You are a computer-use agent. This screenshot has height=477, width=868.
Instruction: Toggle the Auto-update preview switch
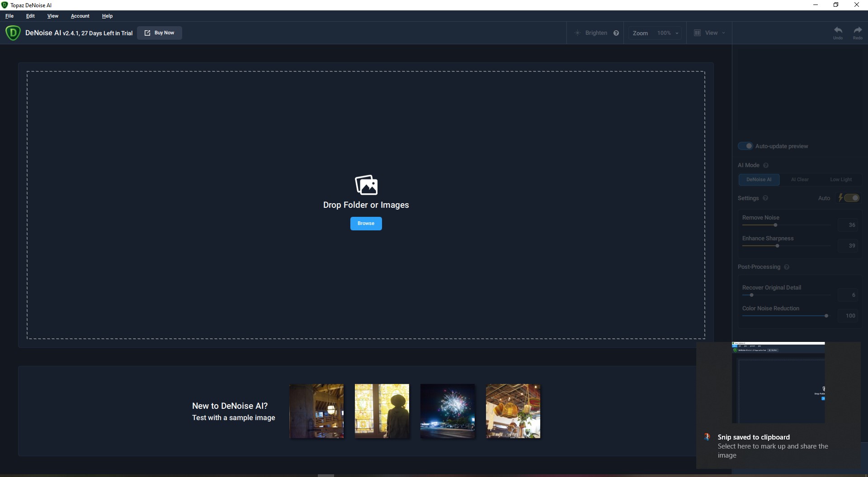click(745, 146)
